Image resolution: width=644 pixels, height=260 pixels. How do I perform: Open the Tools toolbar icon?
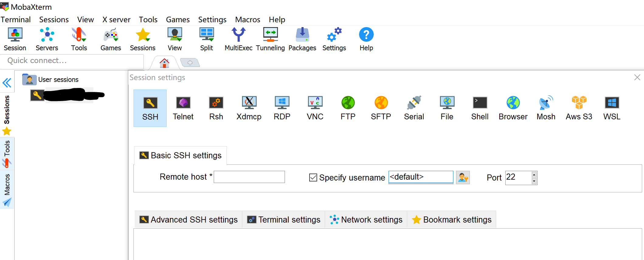click(79, 39)
